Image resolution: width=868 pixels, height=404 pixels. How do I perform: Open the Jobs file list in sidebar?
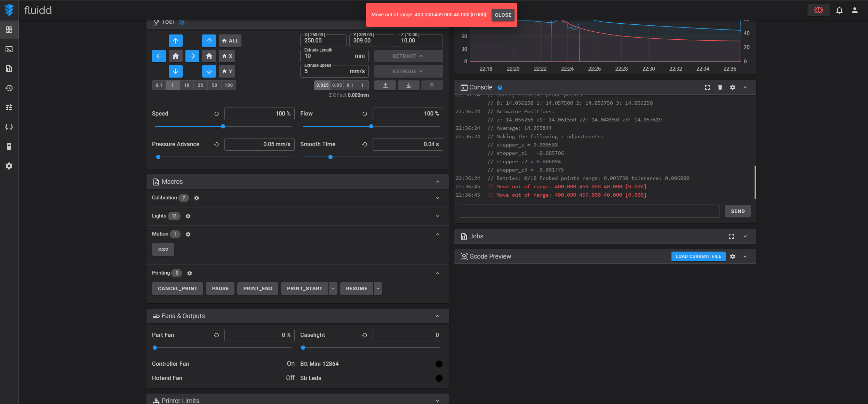tap(9, 69)
